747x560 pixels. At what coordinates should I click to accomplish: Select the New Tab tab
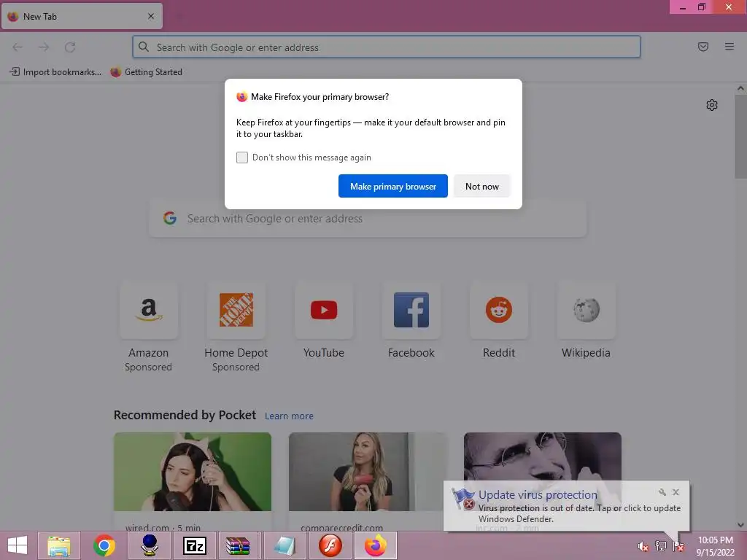(82, 16)
